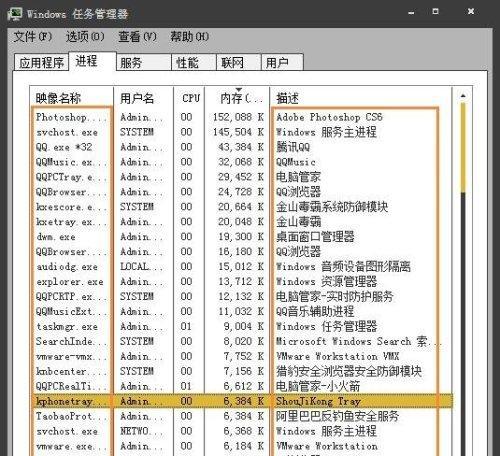Select the kxetray process row
Viewport: 500px width, 456px height.
(241, 222)
